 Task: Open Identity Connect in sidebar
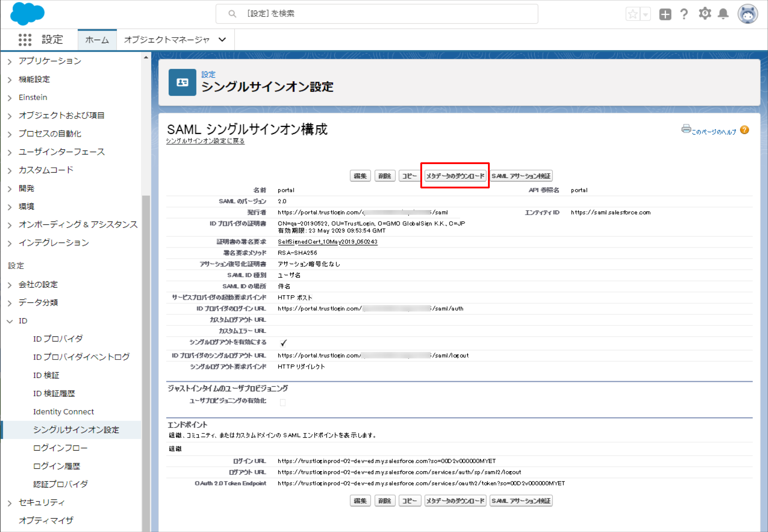63,412
